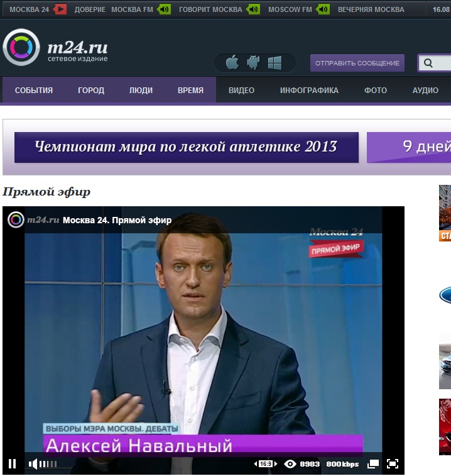The height and width of the screenshot is (476, 451).
Task: Open the Android app download icon
Action: pyautogui.click(x=253, y=62)
